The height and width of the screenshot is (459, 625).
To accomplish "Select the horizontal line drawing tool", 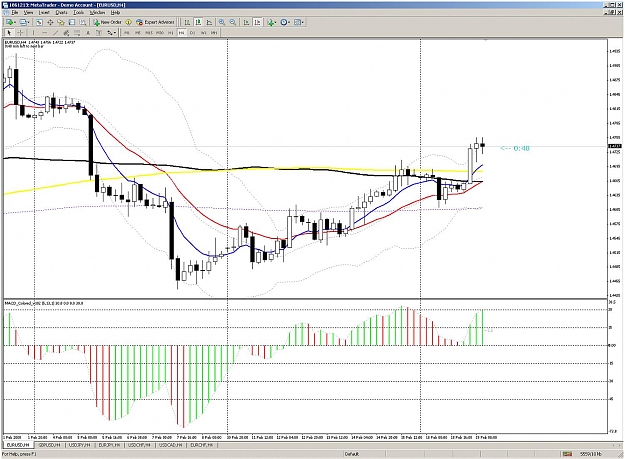I will tap(45, 33).
